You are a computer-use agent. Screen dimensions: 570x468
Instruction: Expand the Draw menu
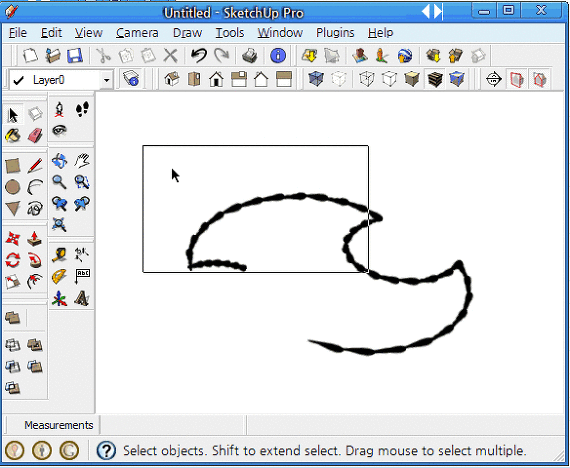(x=187, y=33)
